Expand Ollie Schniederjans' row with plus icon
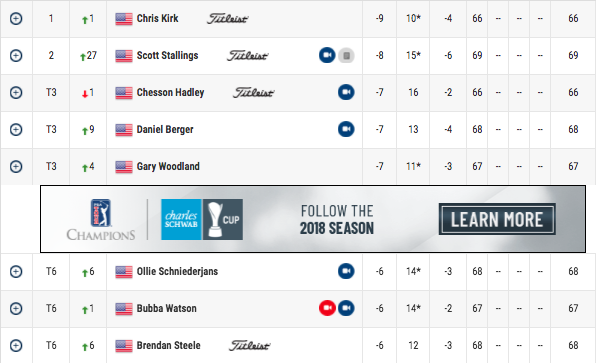The image size is (596, 363). 16,271
